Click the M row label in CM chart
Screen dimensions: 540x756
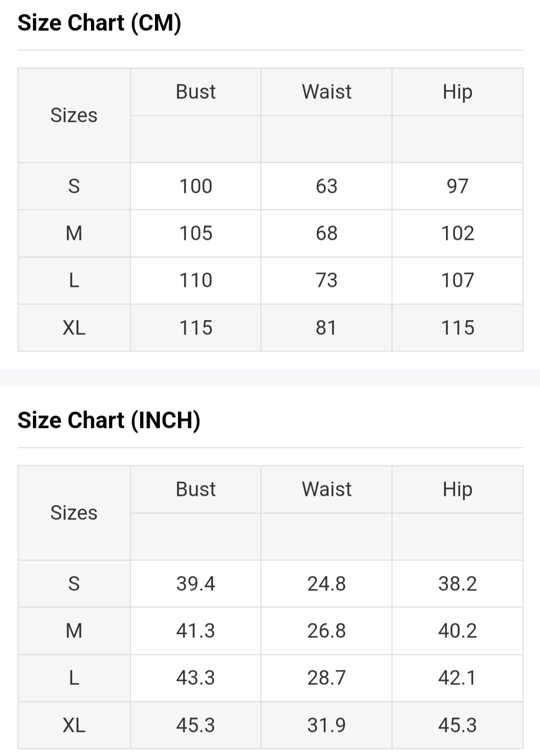click(74, 233)
